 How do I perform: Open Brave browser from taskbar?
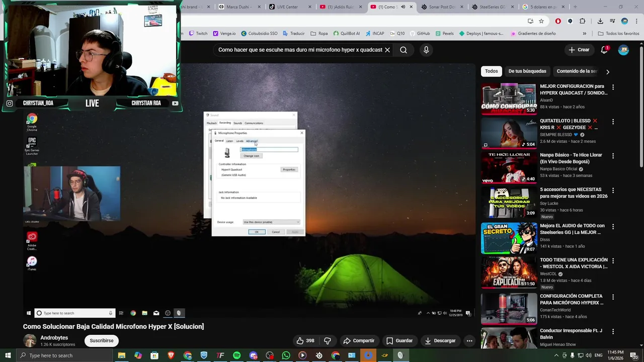click(x=171, y=355)
